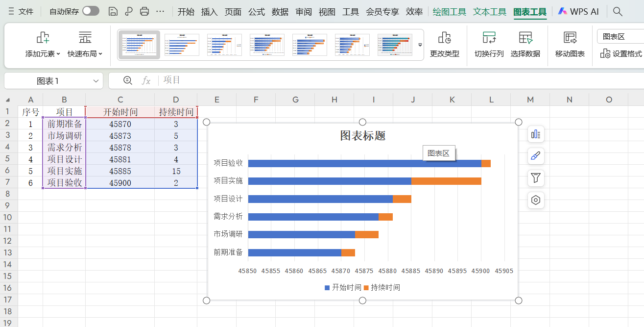
Task: Switch to the 插入 ribbon tab
Action: [210, 12]
